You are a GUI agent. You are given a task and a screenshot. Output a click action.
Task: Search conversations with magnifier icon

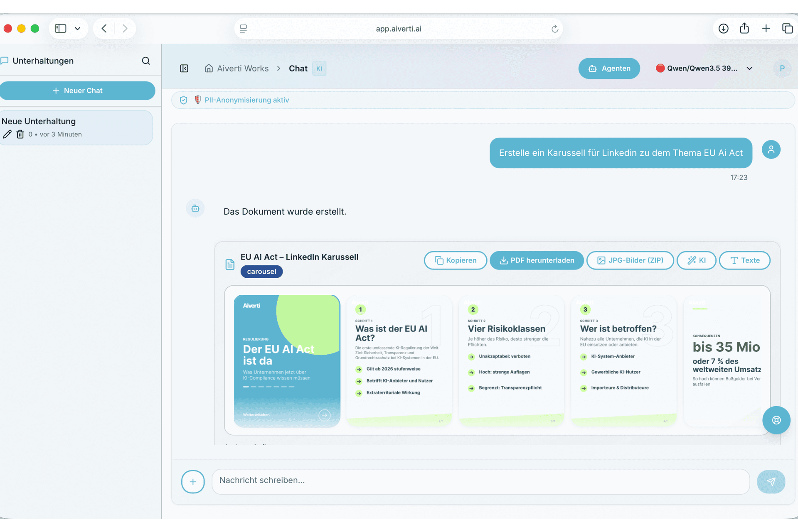pos(146,61)
